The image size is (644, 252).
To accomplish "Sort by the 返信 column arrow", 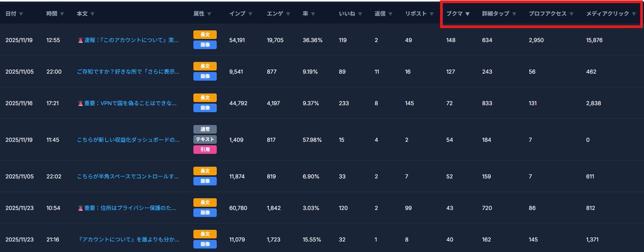I will 390,13.
